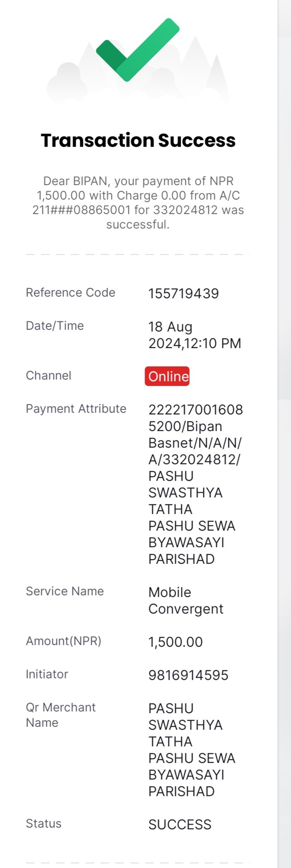Click the Date/Time value 18 Aug 2024

194,335
